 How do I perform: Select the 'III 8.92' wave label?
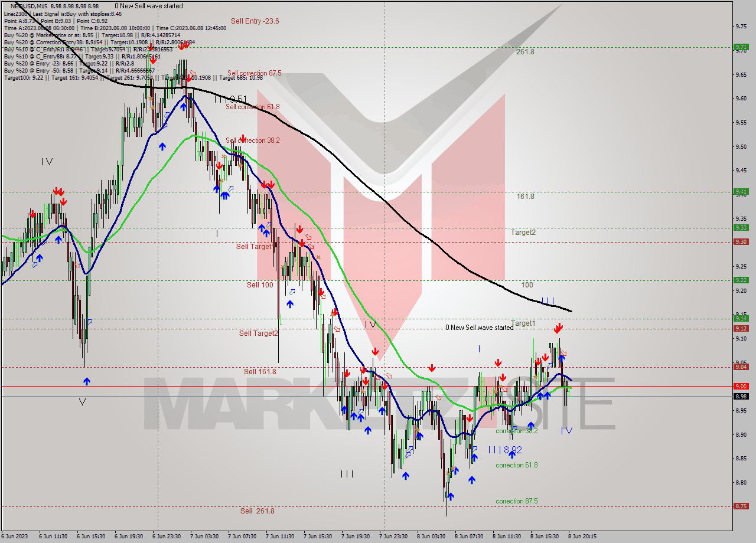[505, 450]
